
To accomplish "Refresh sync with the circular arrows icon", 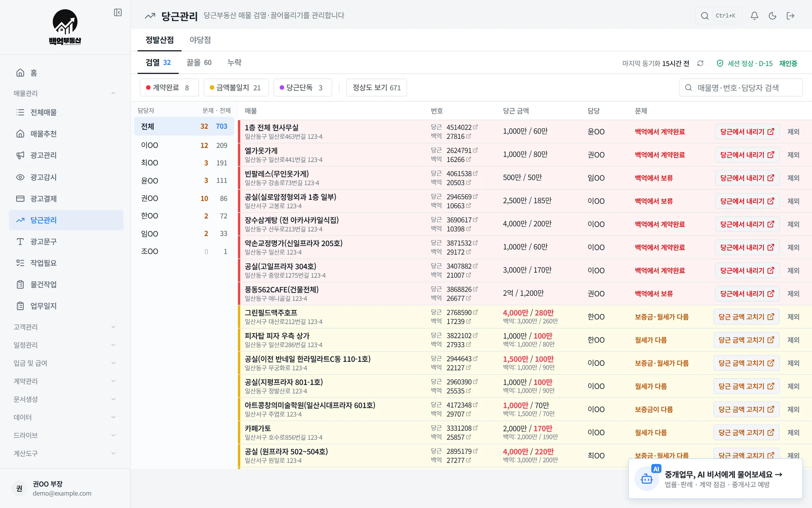I will pyautogui.click(x=700, y=63).
